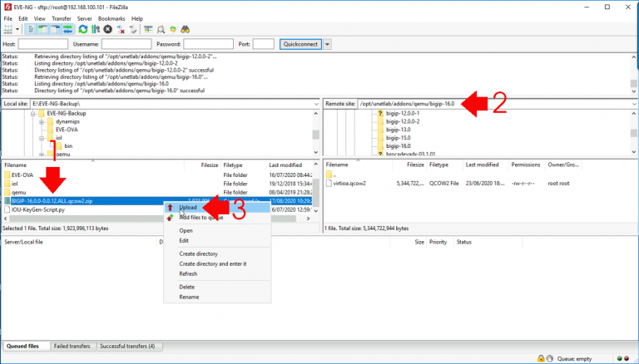This screenshot has width=639, height=364.
Task: Toggle message log display
Action: click(30, 29)
